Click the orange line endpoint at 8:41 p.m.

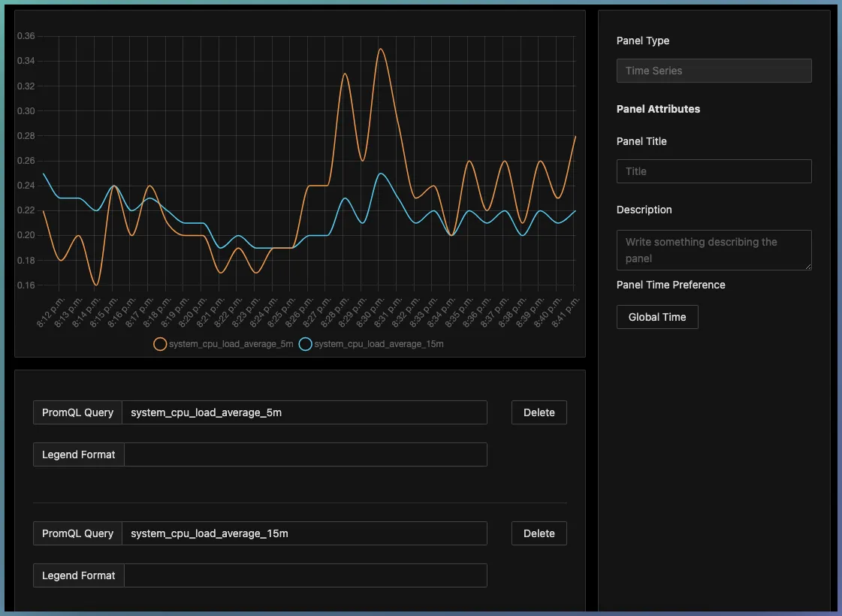coord(575,136)
